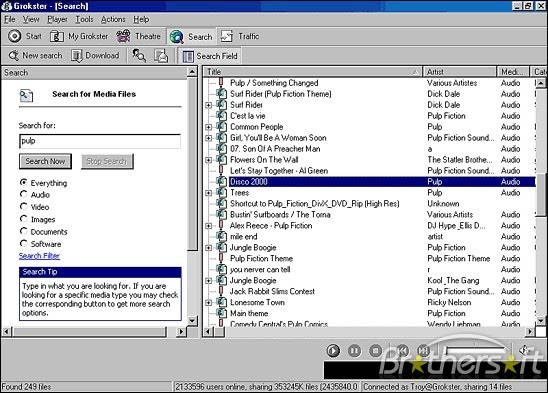
Task: Stop playback in the player bar
Action: [x=375, y=350]
